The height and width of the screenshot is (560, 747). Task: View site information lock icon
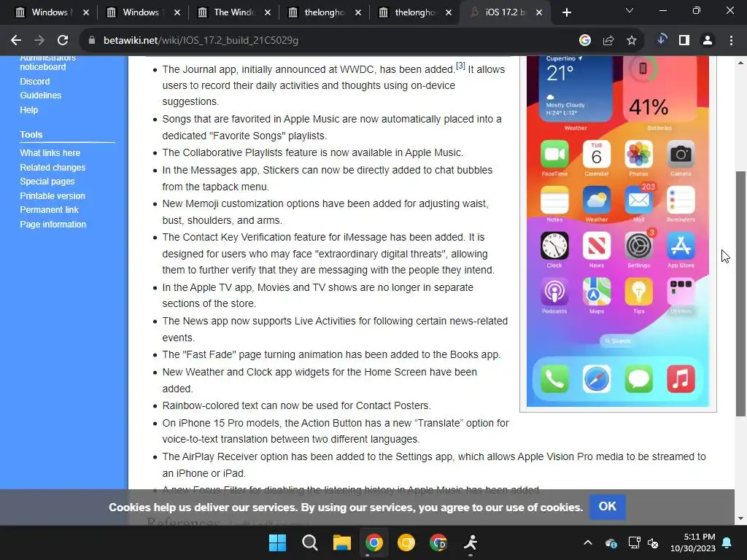point(92,41)
